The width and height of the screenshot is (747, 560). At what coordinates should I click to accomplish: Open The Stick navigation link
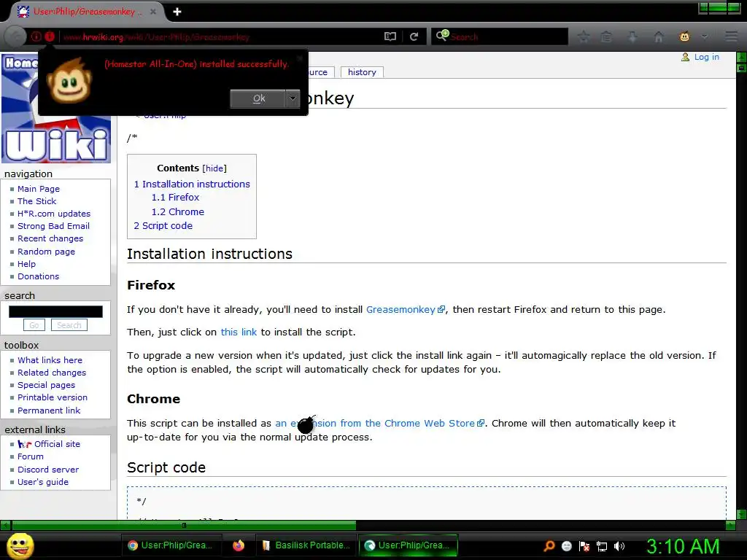click(36, 201)
